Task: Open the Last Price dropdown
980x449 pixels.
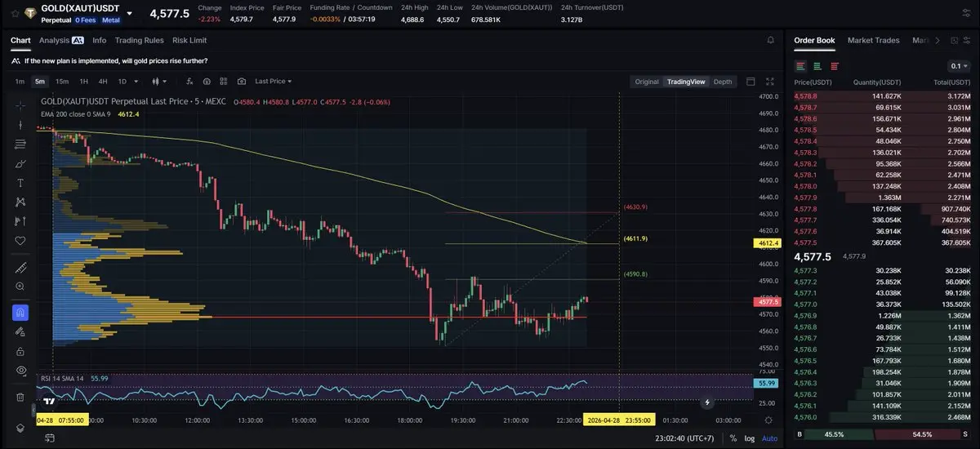Action: click(273, 82)
